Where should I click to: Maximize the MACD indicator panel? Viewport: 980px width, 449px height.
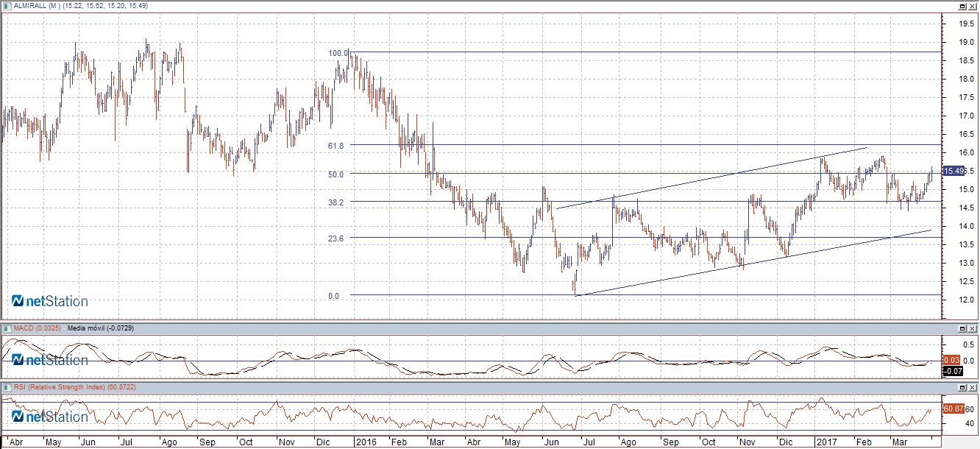coord(962,328)
